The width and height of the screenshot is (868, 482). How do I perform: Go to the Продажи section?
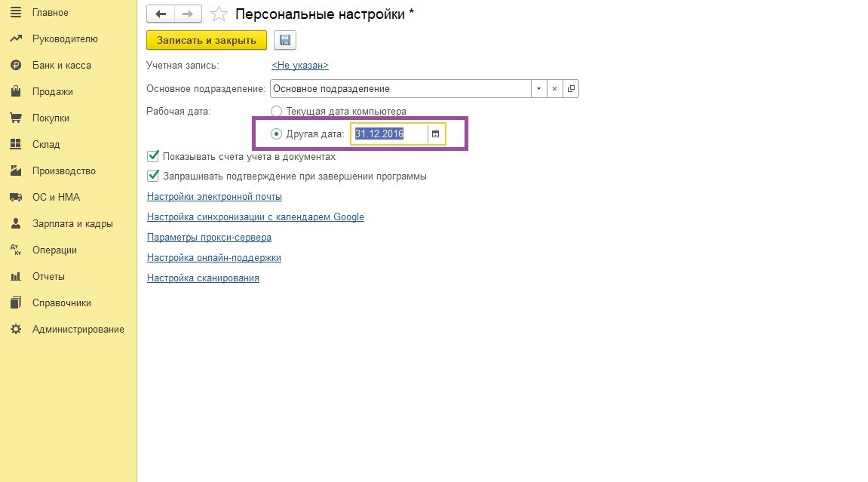[52, 92]
